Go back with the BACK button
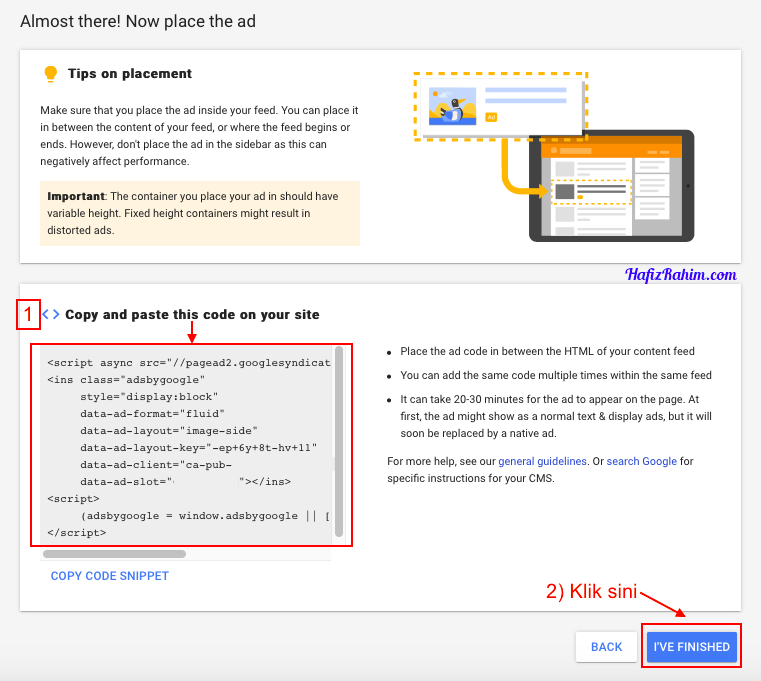This screenshot has width=761, height=681. point(606,647)
